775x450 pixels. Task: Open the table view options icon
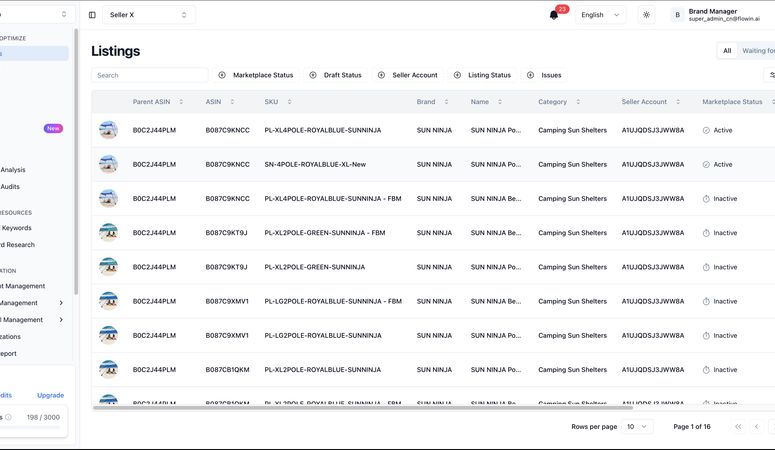click(772, 75)
